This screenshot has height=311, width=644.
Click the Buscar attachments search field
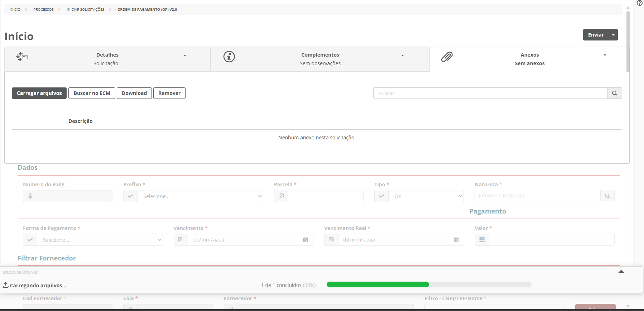[x=490, y=93]
